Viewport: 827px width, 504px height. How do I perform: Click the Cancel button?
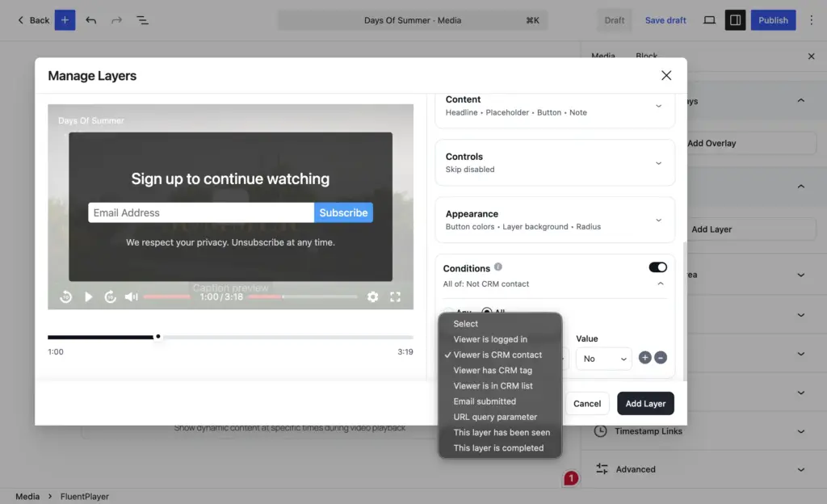(x=587, y=403)
